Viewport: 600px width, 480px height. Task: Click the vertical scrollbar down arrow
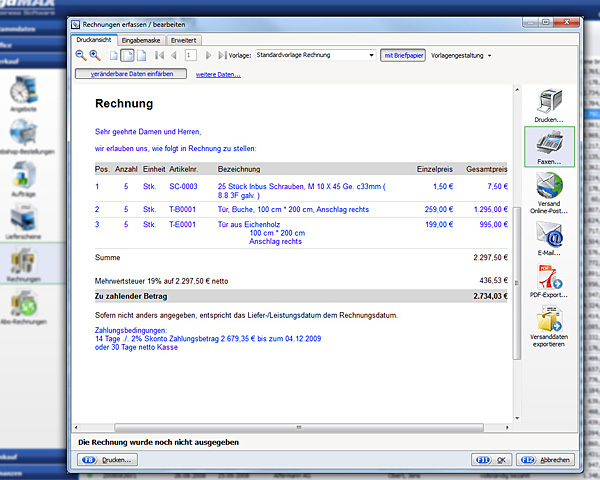pos(517,418)
